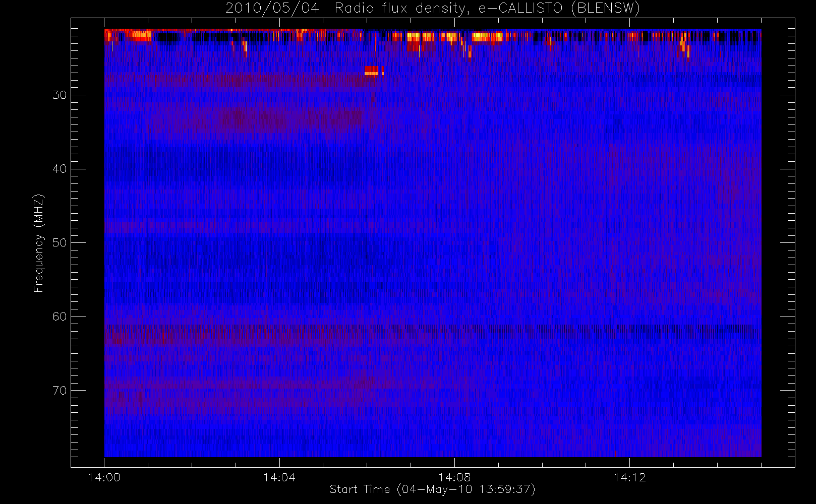
Task: Click the 14:12 time tick label
Action: click(629, 477)
